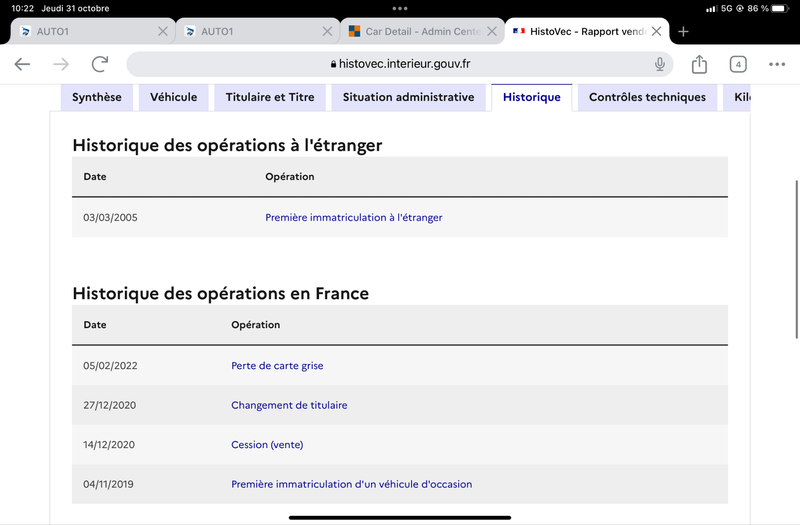Open the tab overview showing 4 tabs
The width and height of the screenshot is (800, 525).
[x=738, y=64]
